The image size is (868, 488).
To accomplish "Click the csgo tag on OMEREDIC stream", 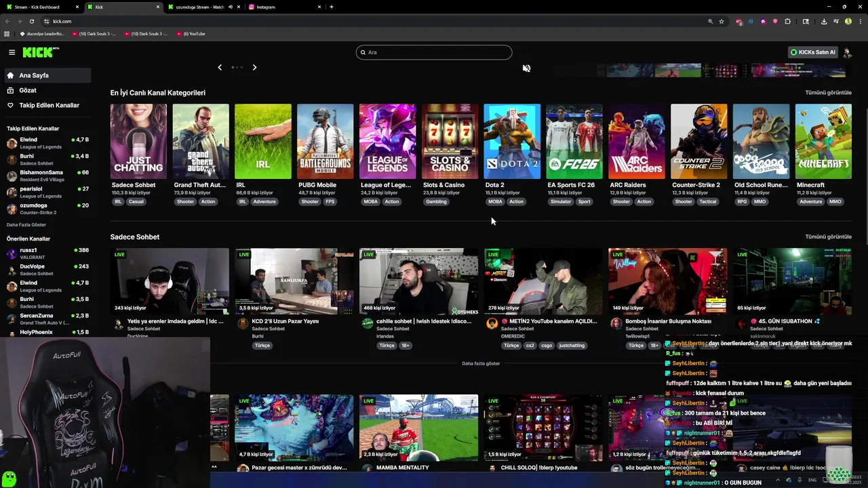I will pos(547,346).
